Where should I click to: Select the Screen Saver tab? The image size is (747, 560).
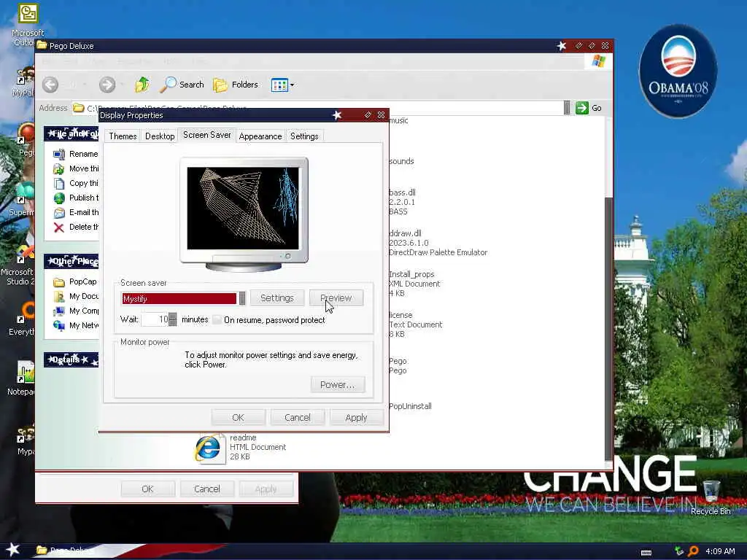click(x=206, y=135)
